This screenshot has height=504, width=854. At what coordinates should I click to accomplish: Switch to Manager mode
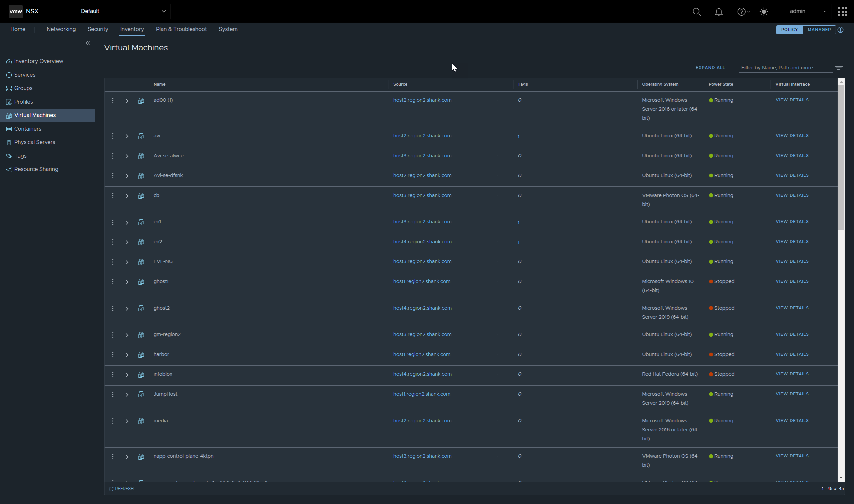[x=819, y=30]
